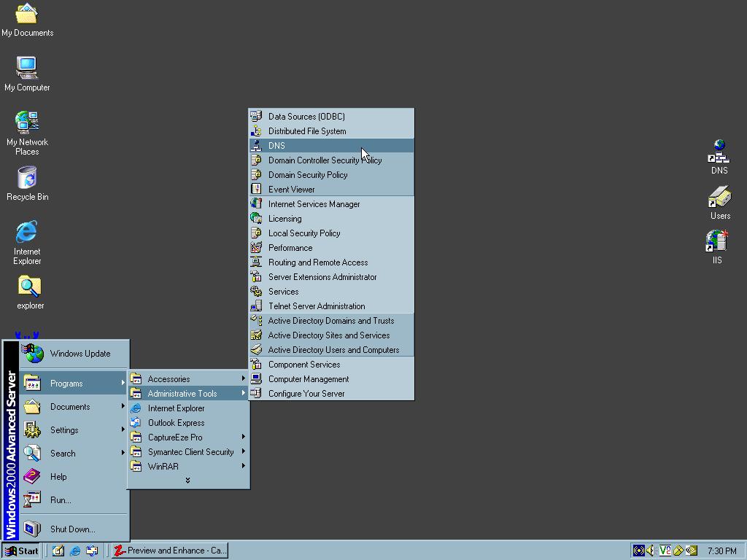This screenshot has height=560, width=747.
Task: Expand the Accessories submenu arrow
Action: (x=244, y=378)
